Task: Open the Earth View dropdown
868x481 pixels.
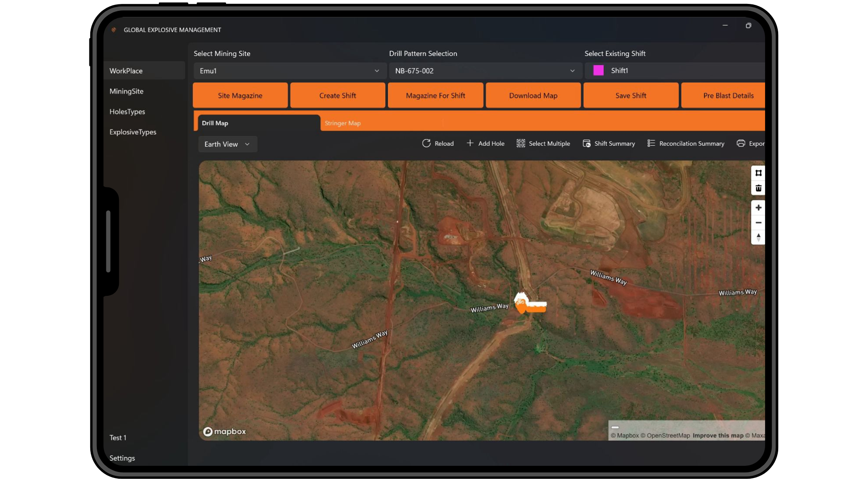Action: pos(227,144)
